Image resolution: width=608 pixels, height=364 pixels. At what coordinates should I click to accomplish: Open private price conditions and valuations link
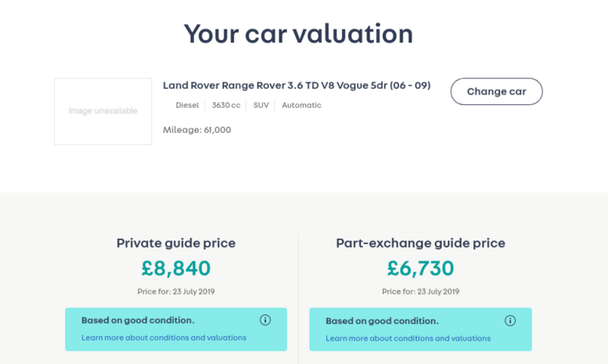(x=164, y=337)
